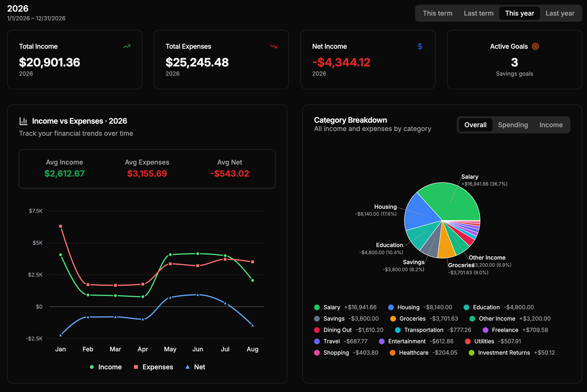Click the red trending-down icon on Total Expenses
The height and width of the screenshot is (392, 587).
coord(273,46)
